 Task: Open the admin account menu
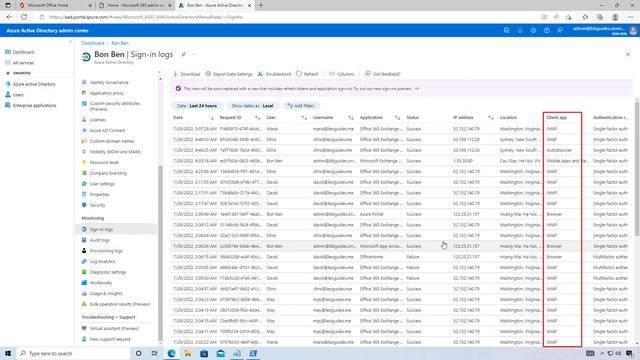(x=604, y=31)
